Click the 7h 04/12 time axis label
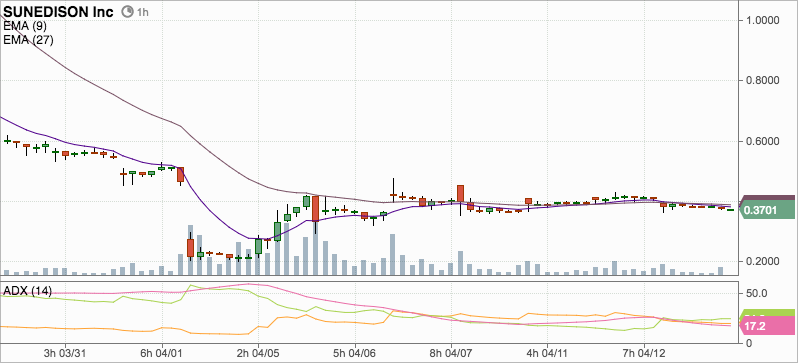 point(644,352)
